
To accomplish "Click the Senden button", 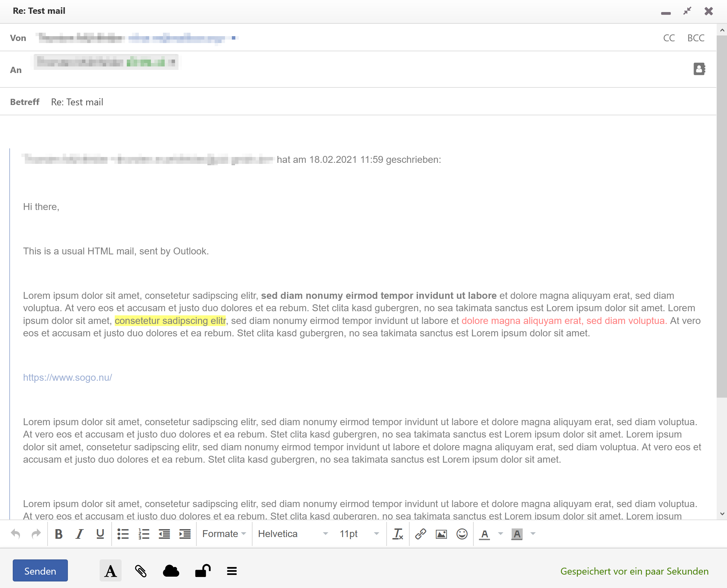I will 40,571.
